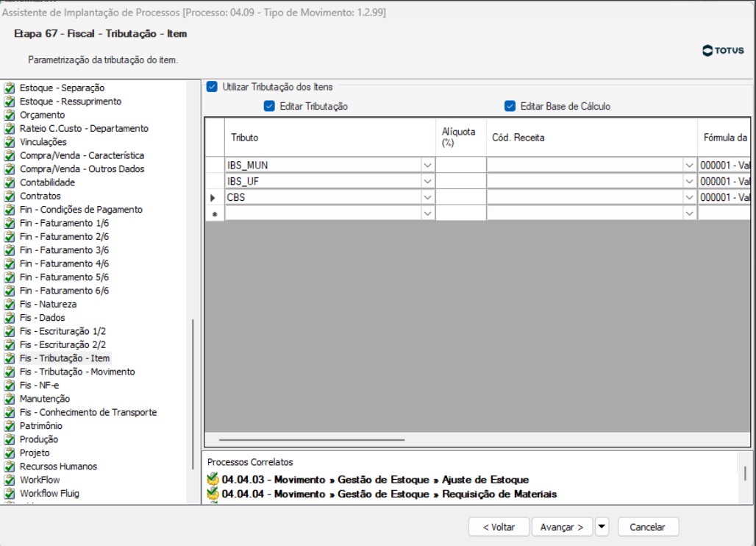Viewport: 756px width, 546px height.
Task: Click the checkmark icon beside Contabilidade
Action: [x=10, y=182]
